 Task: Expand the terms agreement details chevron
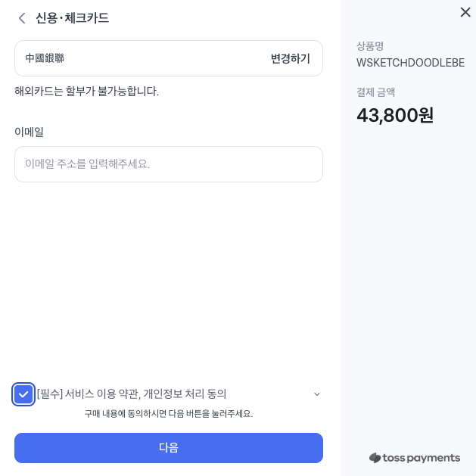(316, 394)
